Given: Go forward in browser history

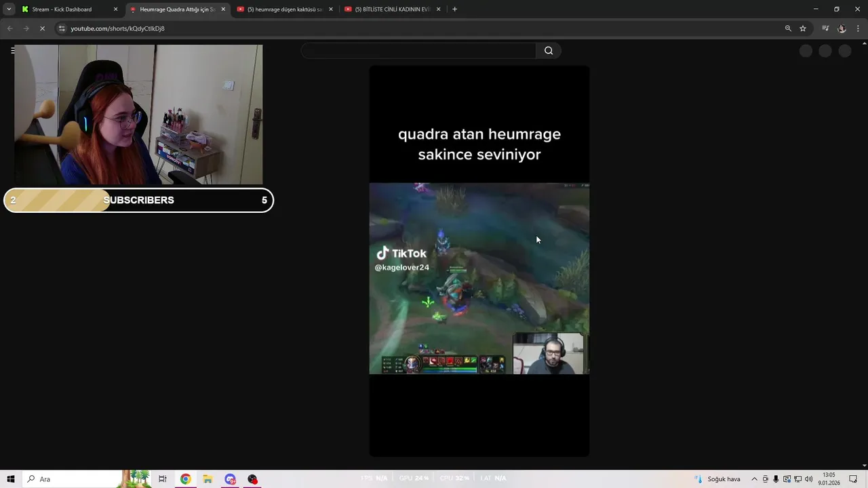Looking at the screenshot, I should (x=26, y=28).
